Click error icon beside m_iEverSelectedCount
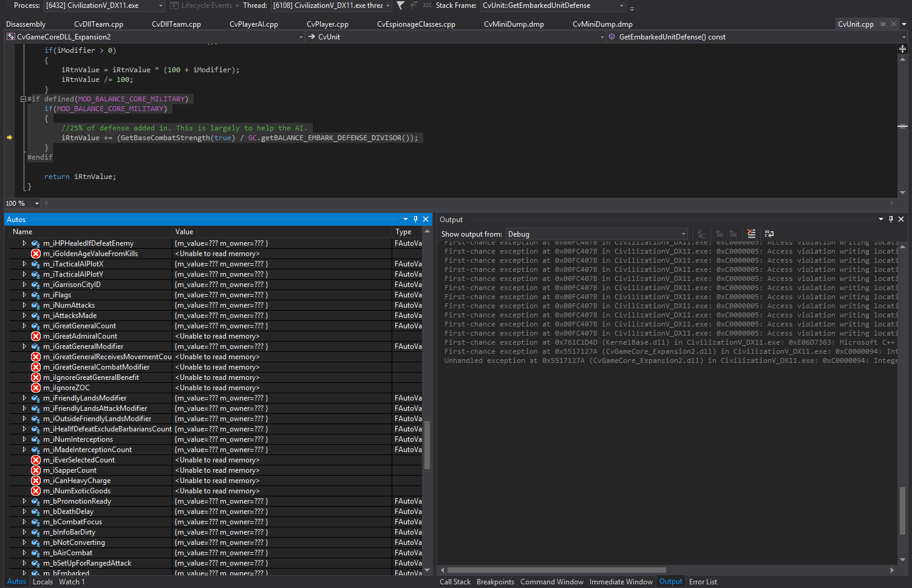The height and width of the screenshot is (588, 912). (x=36, y=460)
